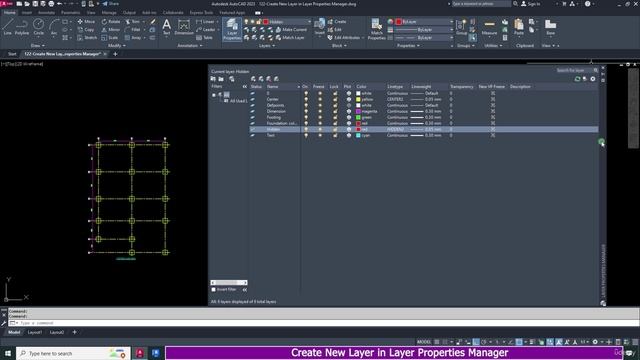Image resolution: width=640 pixels, height=360 pixels.
Task: Expand the Layers panel dropdown
Action: click(267, 46)
